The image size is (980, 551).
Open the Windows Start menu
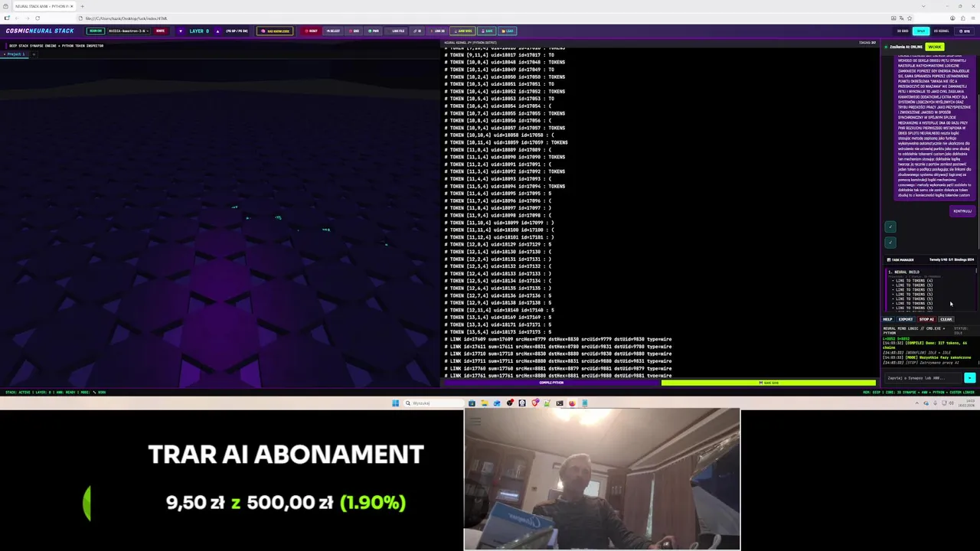pyautogui.click(x=396, y=403)
